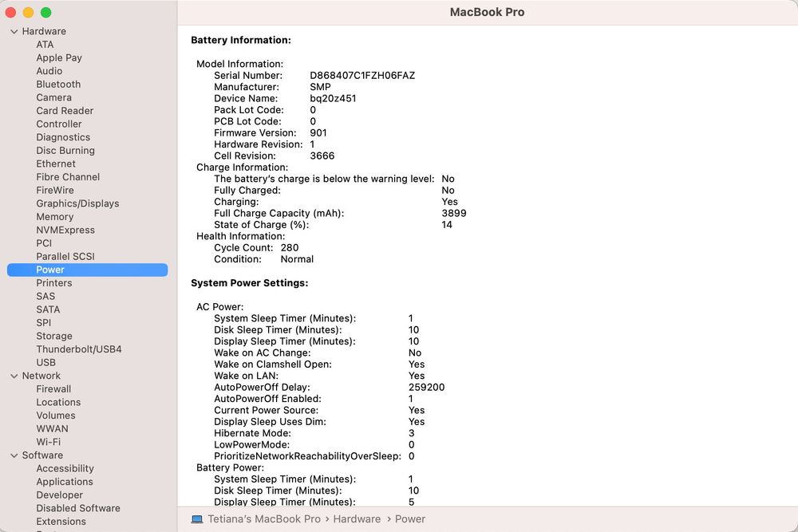Click the PrioritizeNetworkReachabilityOverSleep label
The width and height of the screenshot is (798, 532).
pos(307,456)
